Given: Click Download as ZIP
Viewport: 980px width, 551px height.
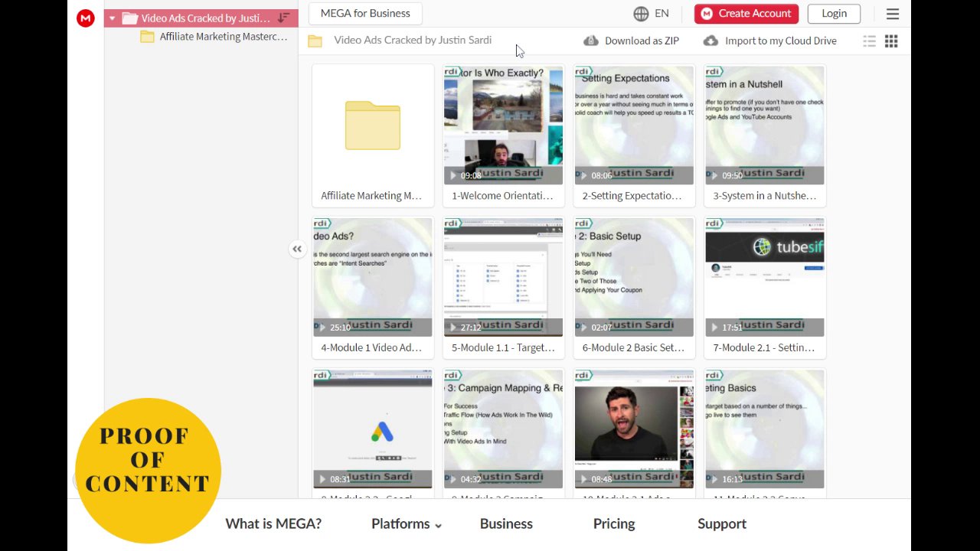Looking at the screenshot, I should pyautogui.click(x=631, y=41).
